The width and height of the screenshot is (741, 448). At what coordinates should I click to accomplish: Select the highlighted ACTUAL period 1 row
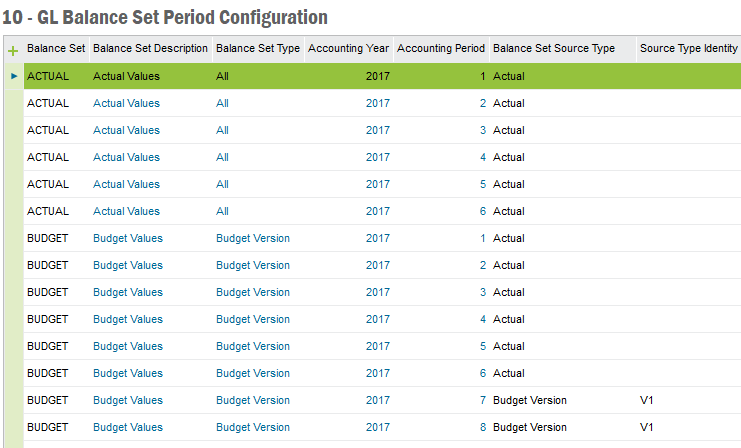click(x=300, y=76)
